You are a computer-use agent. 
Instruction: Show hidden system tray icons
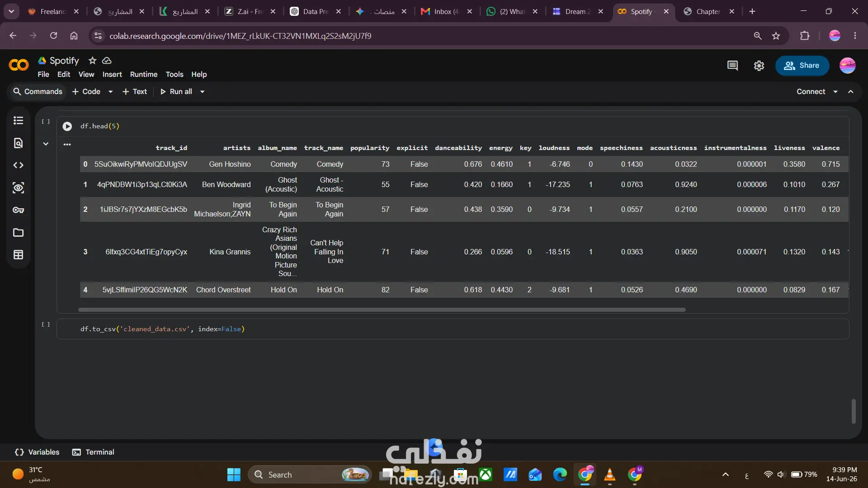[x=726, y=475]
